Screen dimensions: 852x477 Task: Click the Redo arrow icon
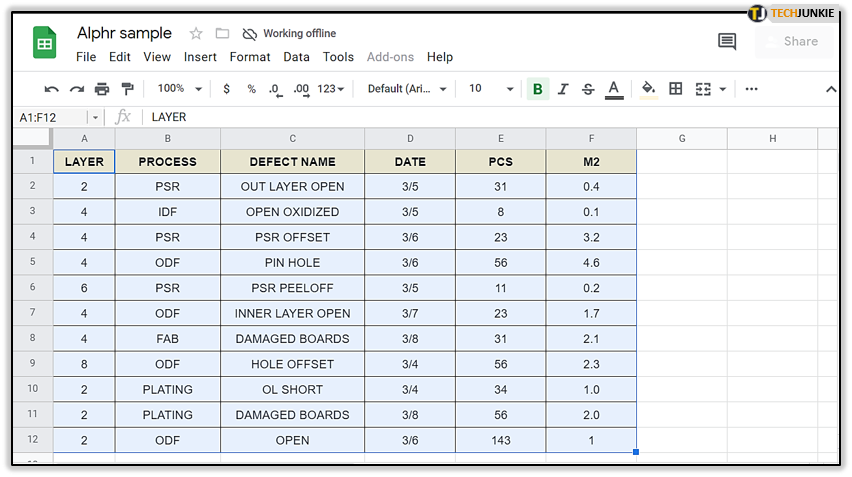77,89
